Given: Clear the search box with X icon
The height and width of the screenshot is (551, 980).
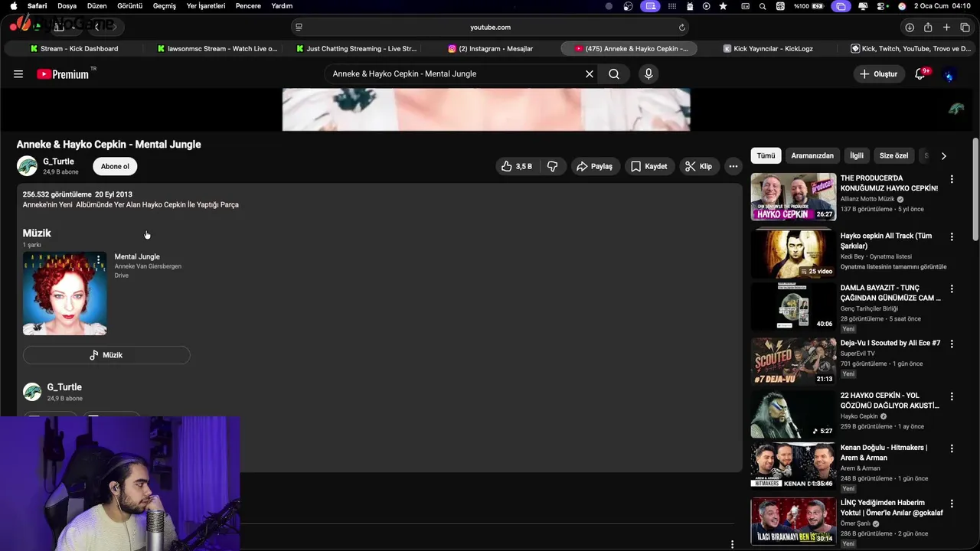Looking at the screenshot, I should (590, 74).
